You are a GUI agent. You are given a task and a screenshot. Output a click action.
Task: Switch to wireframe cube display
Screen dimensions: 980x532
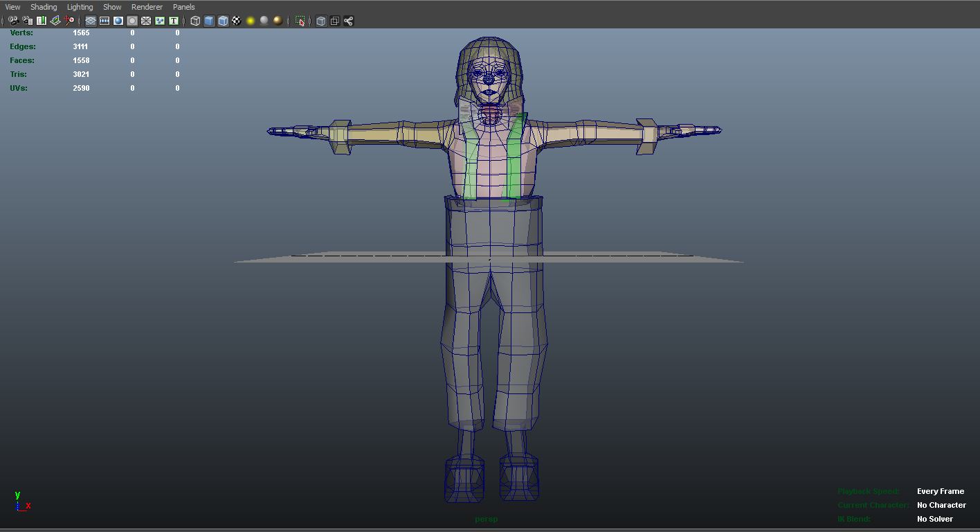click(195, 21)
